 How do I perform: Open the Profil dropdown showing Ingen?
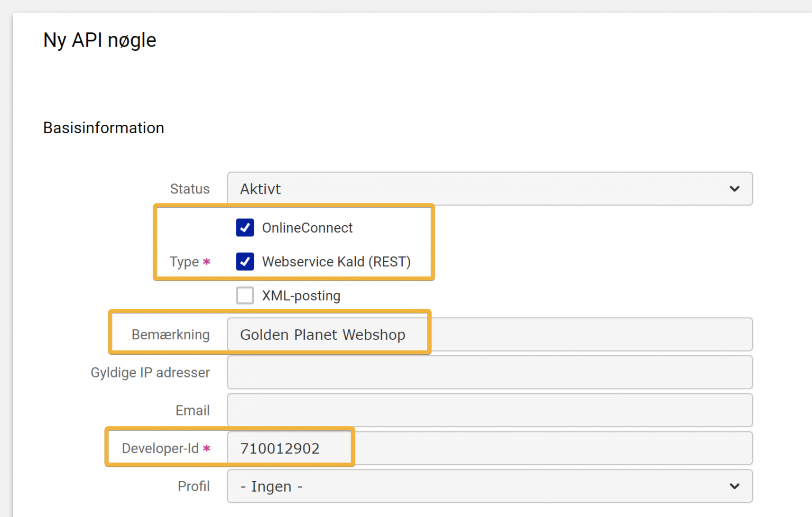coord(490,486)
